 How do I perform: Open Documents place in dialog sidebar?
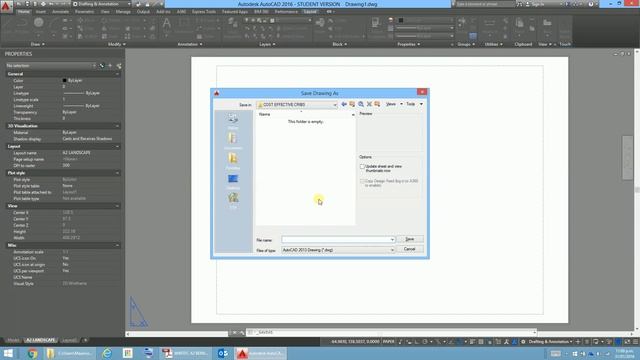[233, 141]
